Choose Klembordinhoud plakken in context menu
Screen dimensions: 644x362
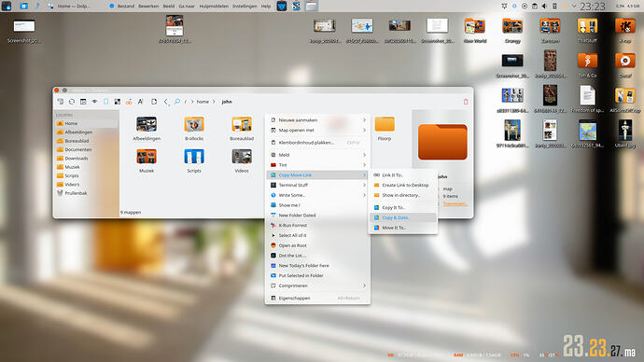tap(317, 143)
